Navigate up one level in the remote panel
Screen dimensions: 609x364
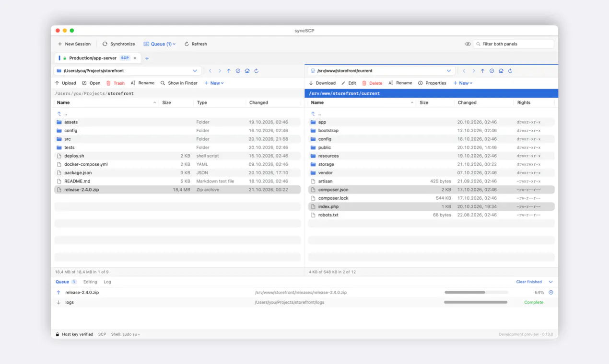click(482, 71)
